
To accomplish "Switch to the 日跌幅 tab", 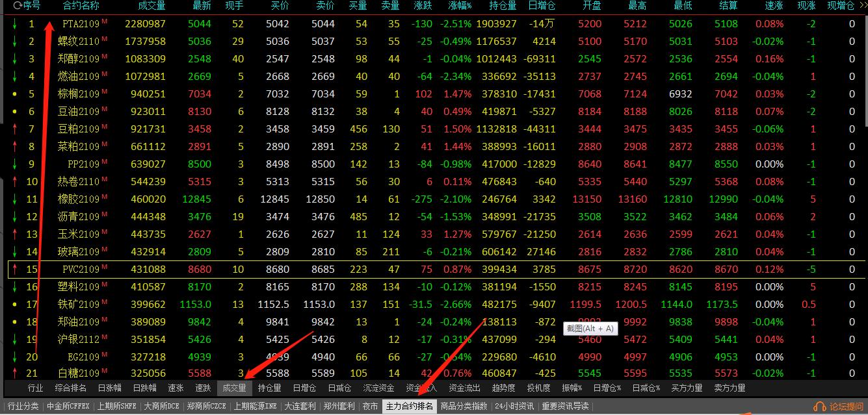I will coord(145,388).
